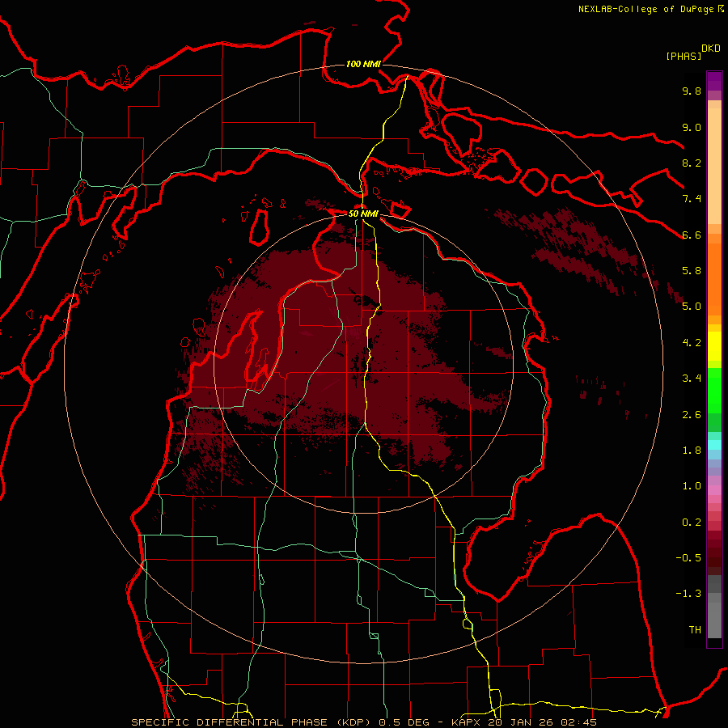
Task: Click the 8.2 scale value
Action: pyautogui.click(x=692, y=163)
